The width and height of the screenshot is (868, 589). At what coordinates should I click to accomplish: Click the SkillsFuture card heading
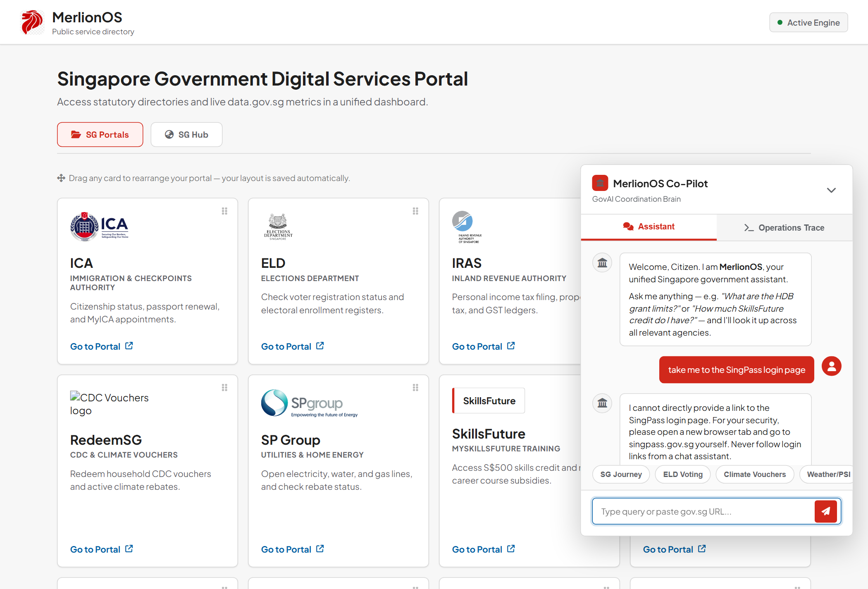coord(489,434)
